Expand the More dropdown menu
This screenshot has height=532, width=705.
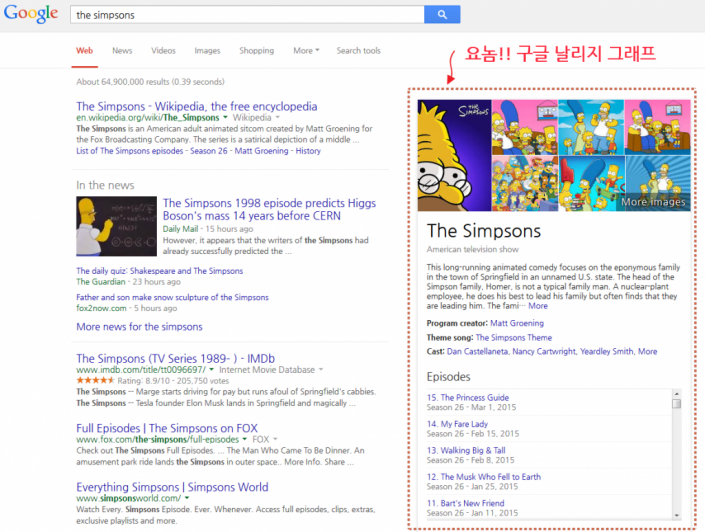(x=306, y=50)
